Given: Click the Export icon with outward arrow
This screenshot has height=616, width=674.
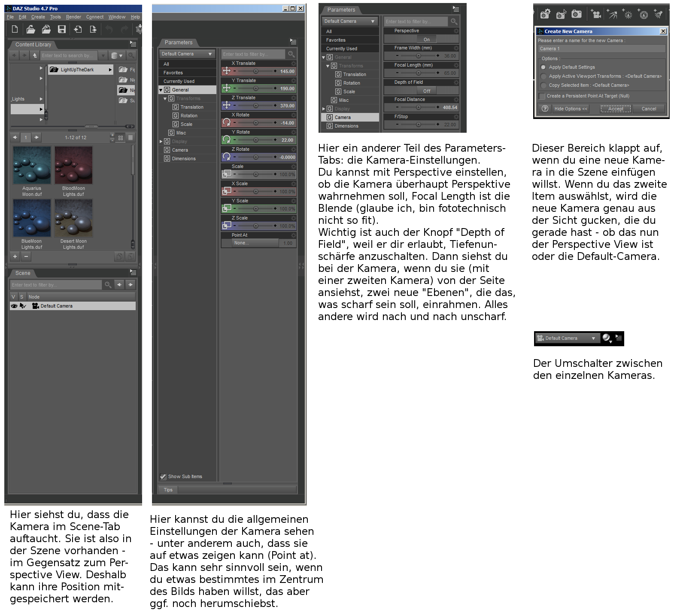Looking at the screenshot, I should pos(93,29).
